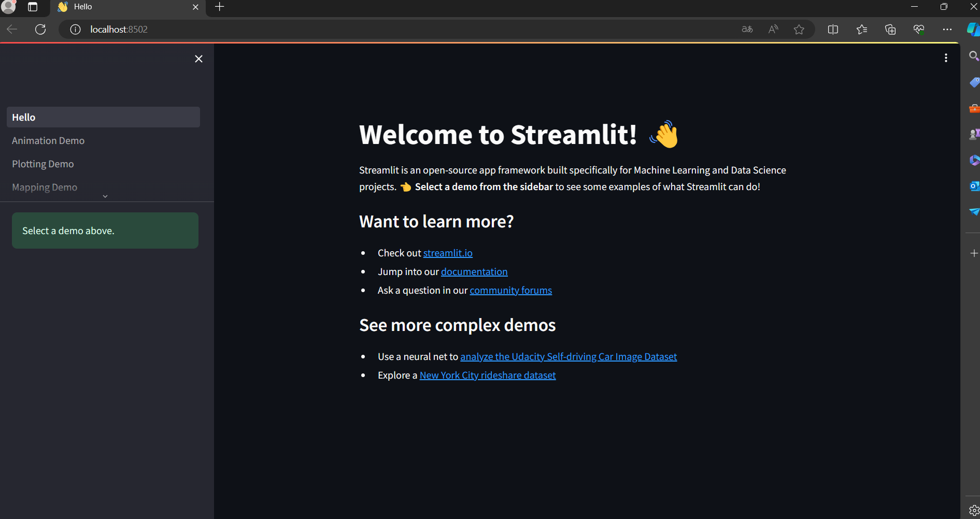Reload the page with the refresh icon
Viewport: 980px width, 519px height.
click(40, 30)
